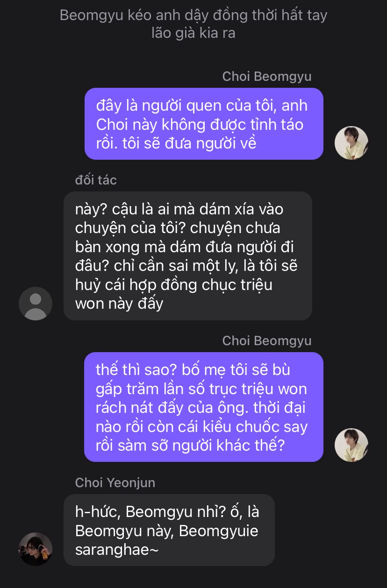The width and height of the screenshot is (387, 588).
Task: Tap Choi Yeonjun's dark profile picture
Action: tap(36, 549)
